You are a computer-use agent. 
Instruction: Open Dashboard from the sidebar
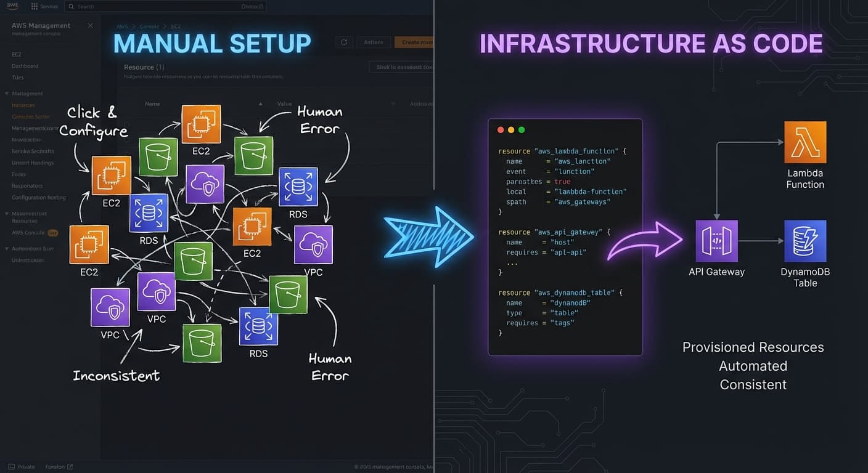[x=25, y=65]
